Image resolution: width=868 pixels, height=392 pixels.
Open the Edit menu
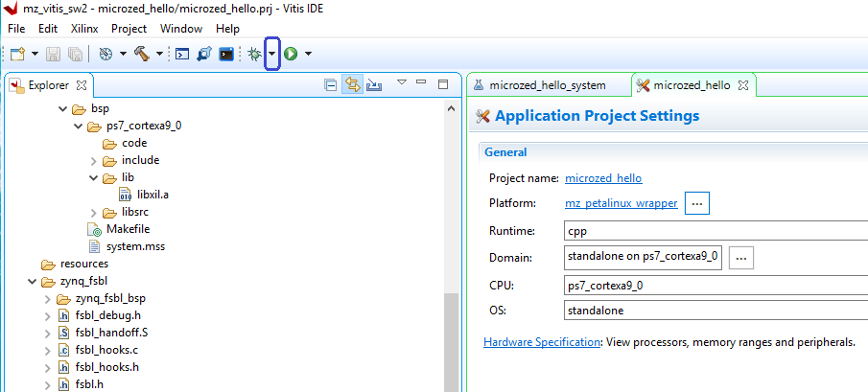pyautogui.click(x=48, y=28)
